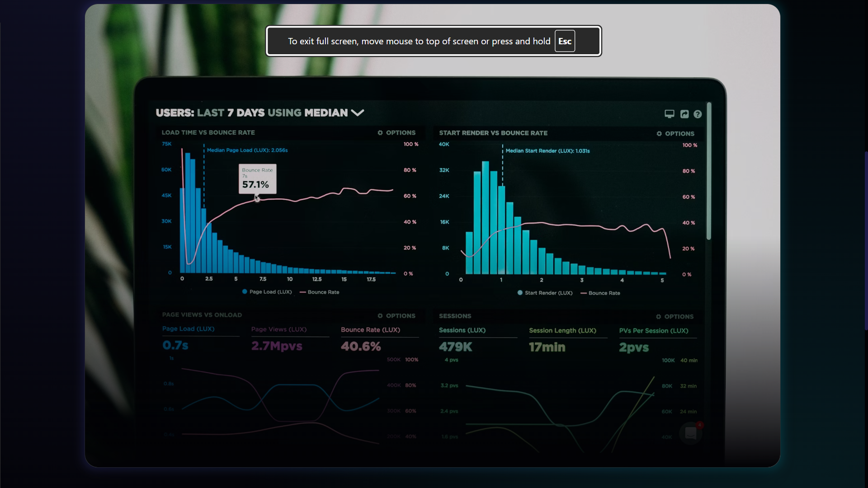Open OPTIONS for Load Time vs Bounce Rate
Image resolution: width=868 pixels, height=488 pixels.
click(x=401, y=133)
